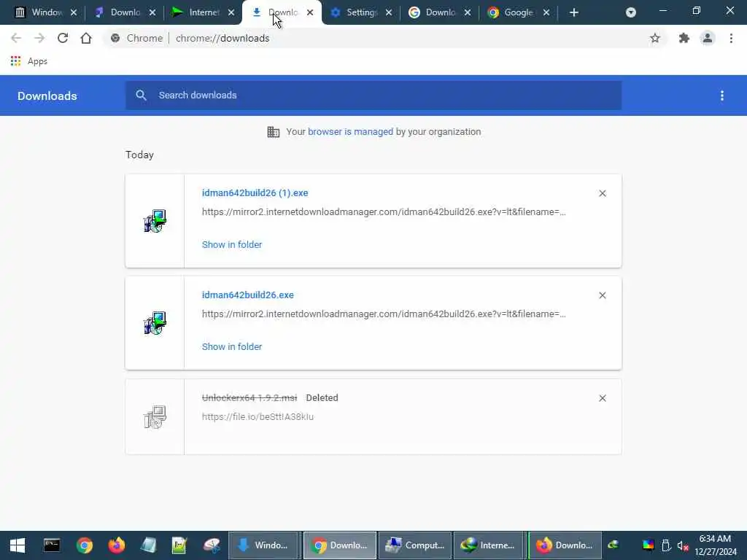
Task: Click the colorful display tray icon
Action: coord(649,545)
